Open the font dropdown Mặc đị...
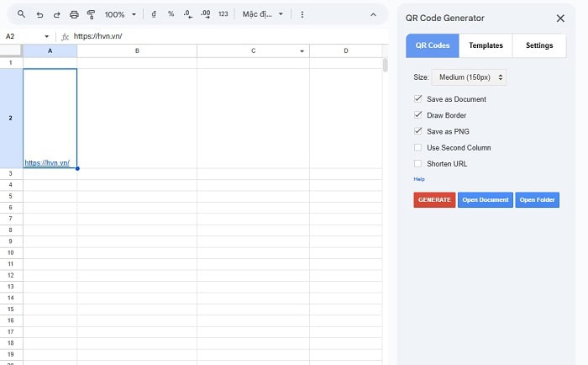 tap(262, 14)
